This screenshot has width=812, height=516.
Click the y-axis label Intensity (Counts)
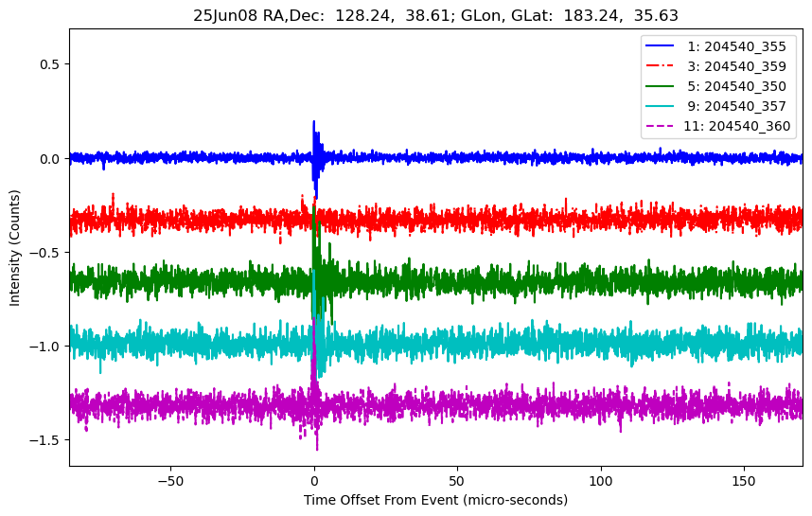tap(14, 248)
